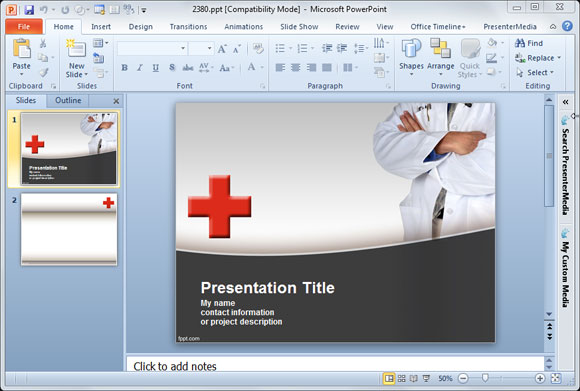The height and width of the screenshot is (391, 580).
Task: Close the slides pane
Action: coord(116,101)
